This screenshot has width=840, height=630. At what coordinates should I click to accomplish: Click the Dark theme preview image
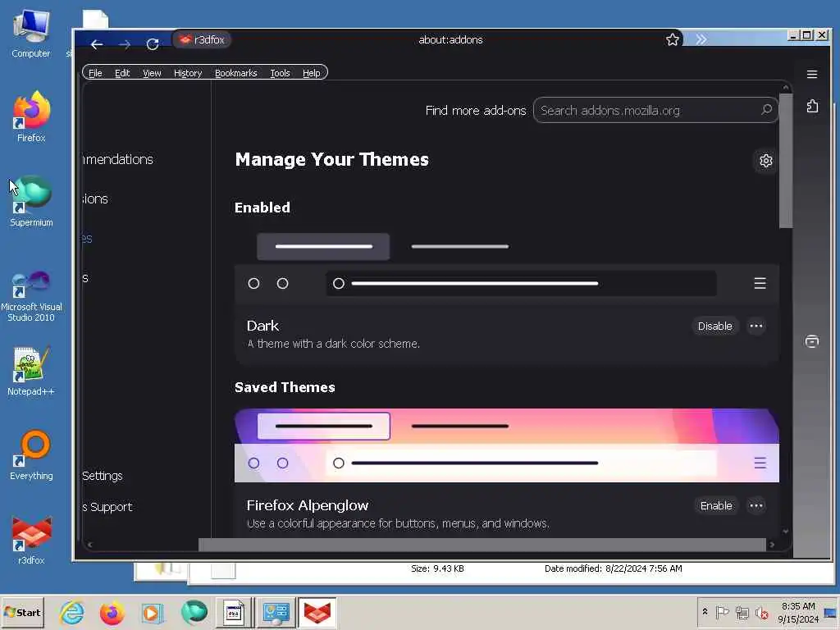pos(507,265)
